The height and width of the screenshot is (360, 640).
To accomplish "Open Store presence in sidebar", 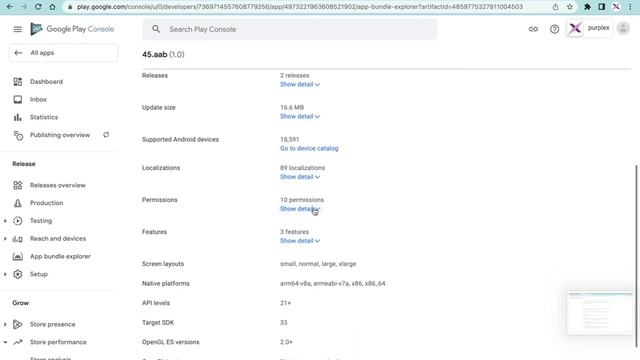I will click(x=53, y=324).
